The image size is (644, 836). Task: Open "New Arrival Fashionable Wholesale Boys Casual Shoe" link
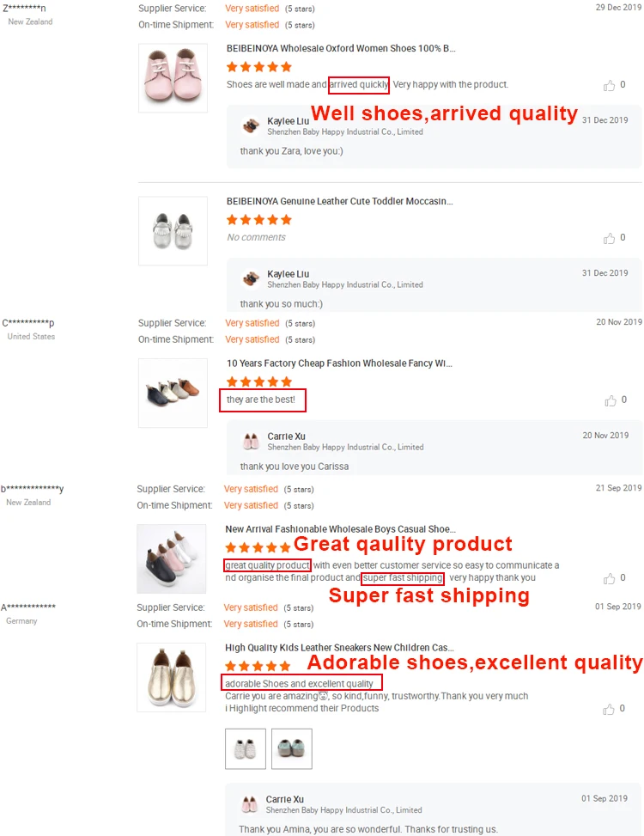click(340, 529)
